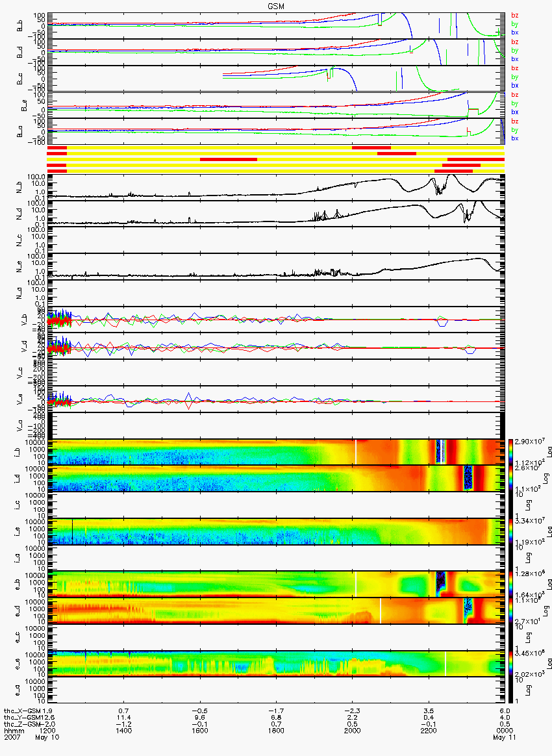Select the e_d electron spectrogram label
The width and height of the screenshot is (552, 756).
pos(18,612)
